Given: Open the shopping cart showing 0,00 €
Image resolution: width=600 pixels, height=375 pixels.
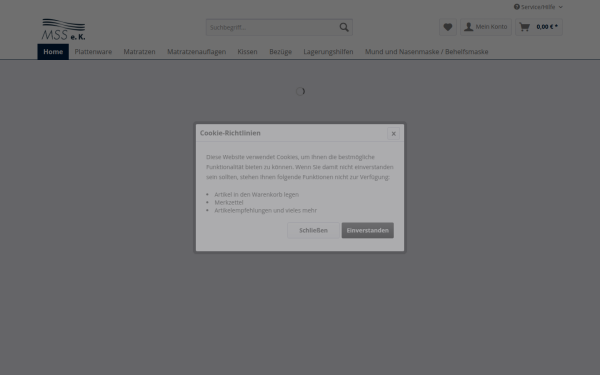Looking at the screenshot, I should pyautogui.click(x=539, y=27).
